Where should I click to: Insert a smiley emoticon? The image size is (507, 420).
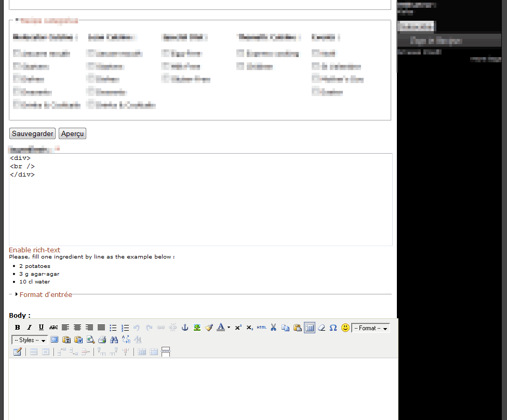[345, 328]
